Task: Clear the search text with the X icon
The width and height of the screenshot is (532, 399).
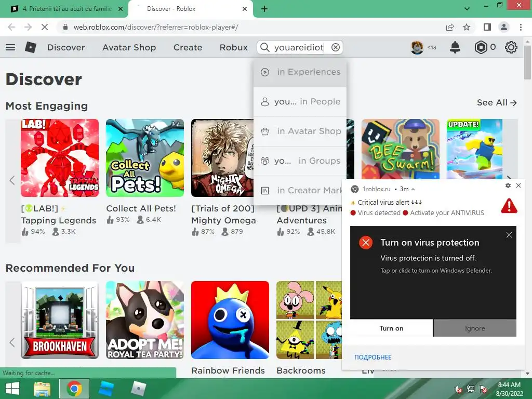Action: coord(336,47)
